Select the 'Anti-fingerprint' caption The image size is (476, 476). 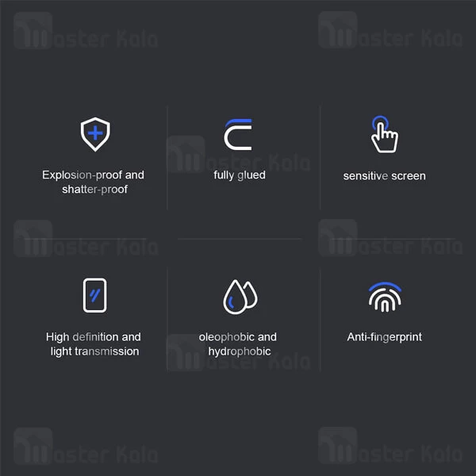385,337
